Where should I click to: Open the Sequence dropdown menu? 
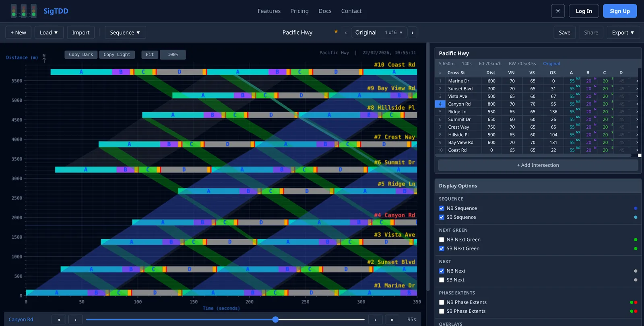click(x=125, y=33)
